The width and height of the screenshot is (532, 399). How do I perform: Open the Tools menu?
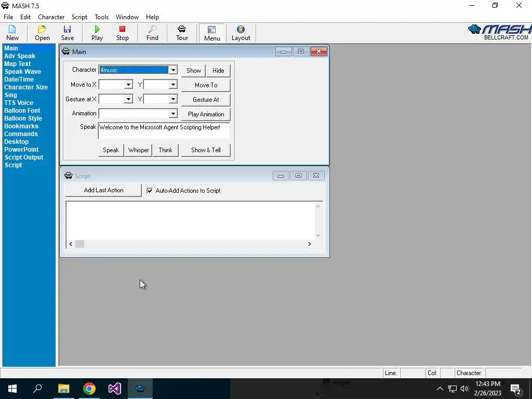[101, 17]
